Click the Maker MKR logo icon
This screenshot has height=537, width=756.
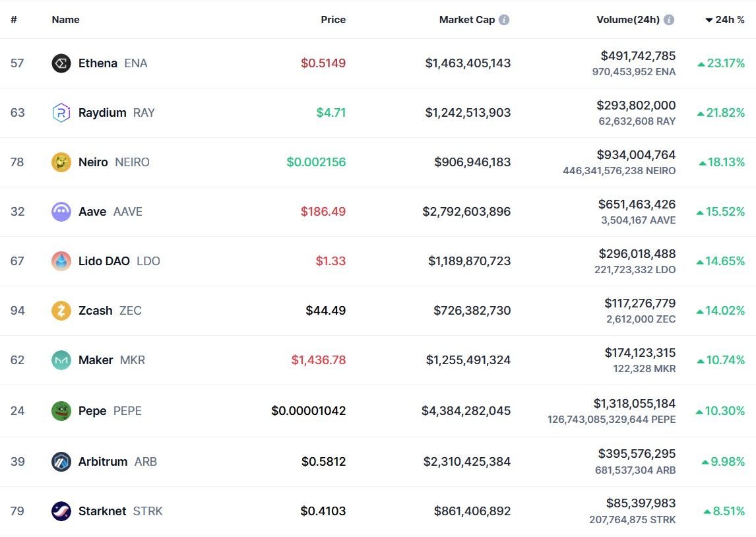(61, 360)
